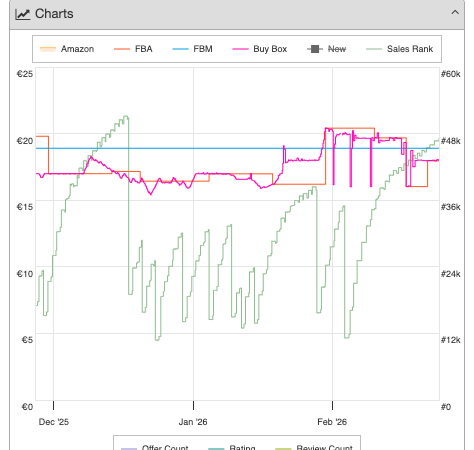Toggle the Buy Box legend entry

pyautogui.click(x=259, y=49)
